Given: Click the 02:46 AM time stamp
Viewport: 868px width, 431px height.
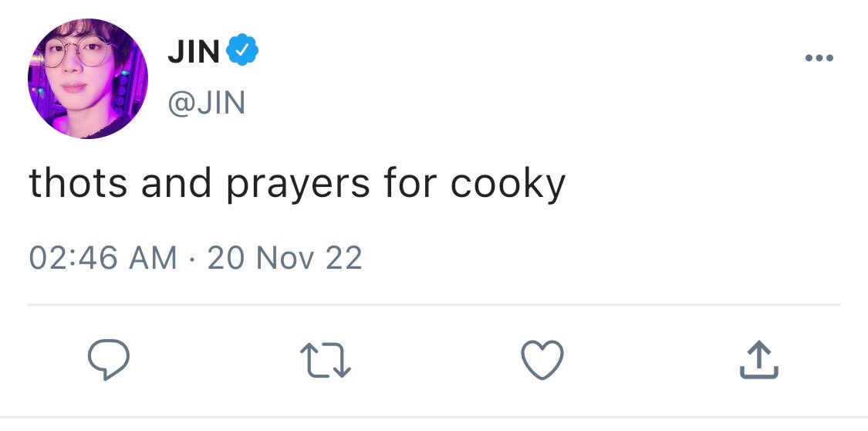Looking at the screenshot, I should (103, 258).
